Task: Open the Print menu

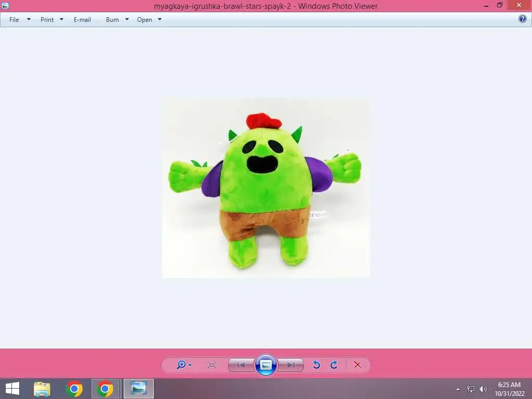Action: pyautogui.click(x=47, y=20)
